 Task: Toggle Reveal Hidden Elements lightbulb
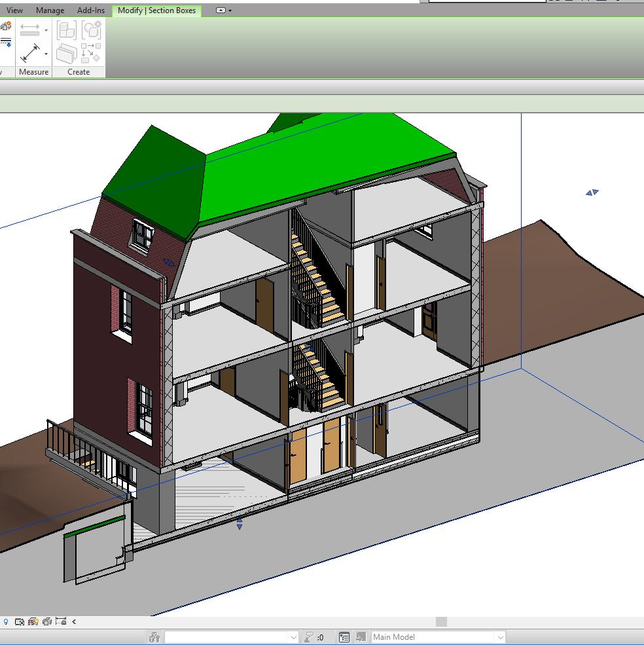coord(6,621)
